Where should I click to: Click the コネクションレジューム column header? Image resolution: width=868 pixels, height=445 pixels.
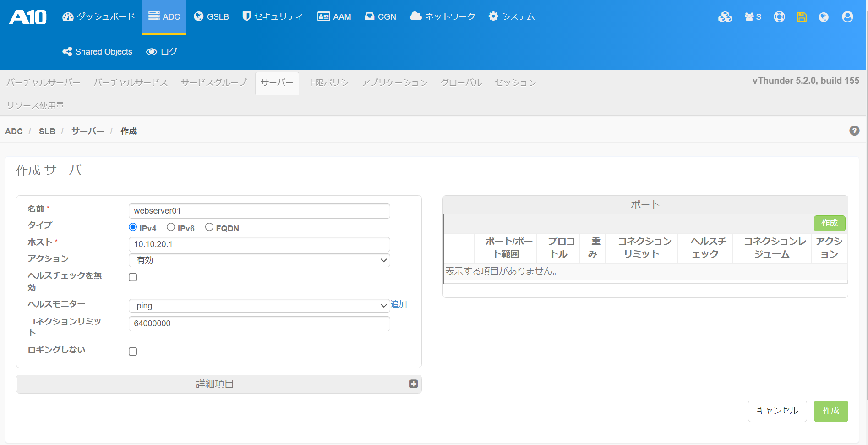pos(772,248)
